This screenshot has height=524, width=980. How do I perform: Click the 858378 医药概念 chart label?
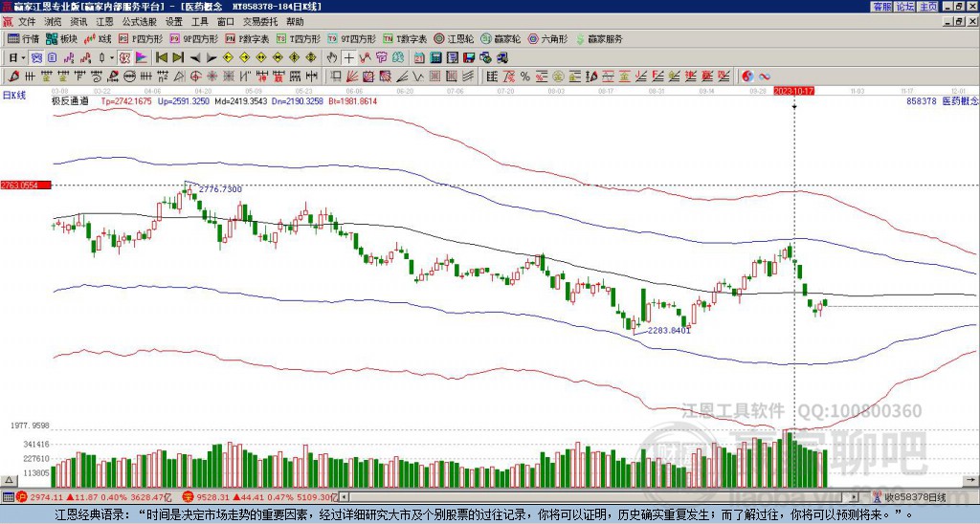click(x=943, y=100)
